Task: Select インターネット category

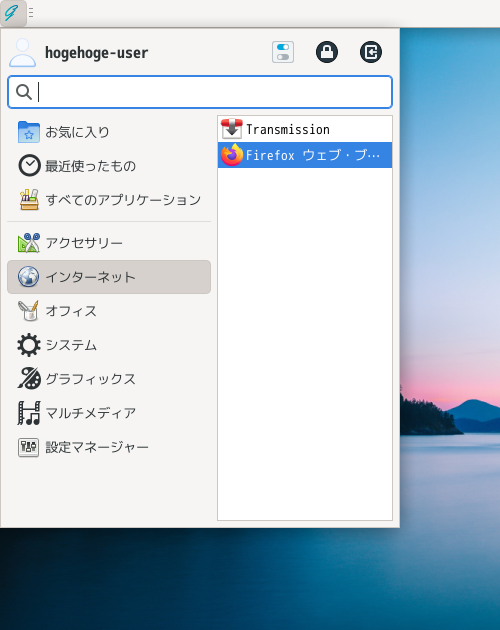Action: coord(109,277)
